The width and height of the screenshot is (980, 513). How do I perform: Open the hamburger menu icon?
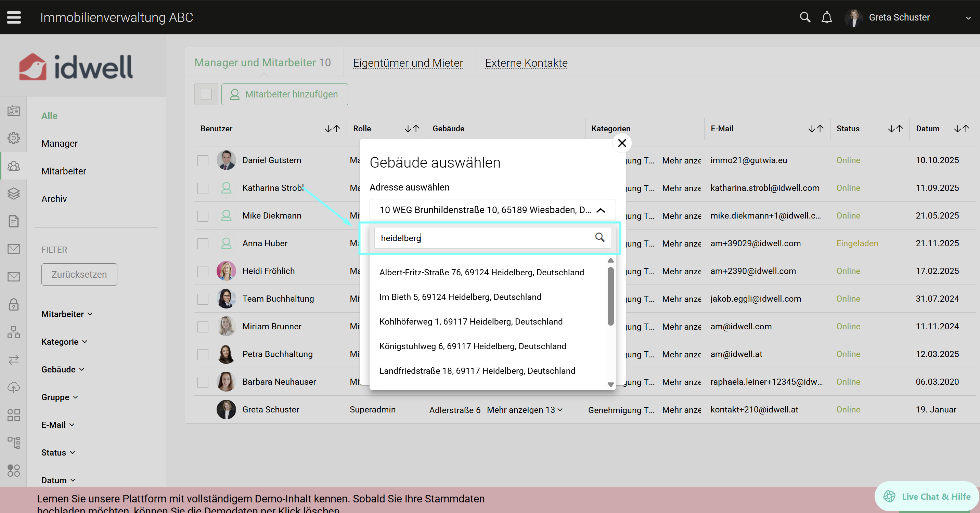[14, 17]
